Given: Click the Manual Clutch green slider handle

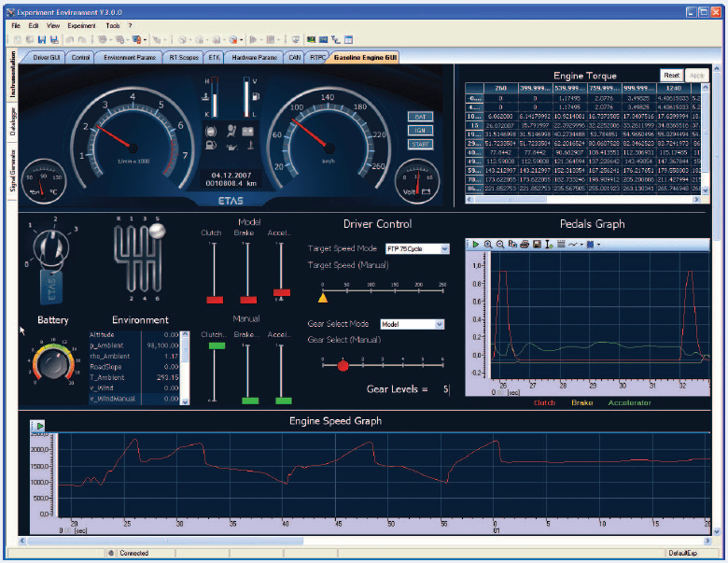Looking at the screenshot, I should [217, 345].
